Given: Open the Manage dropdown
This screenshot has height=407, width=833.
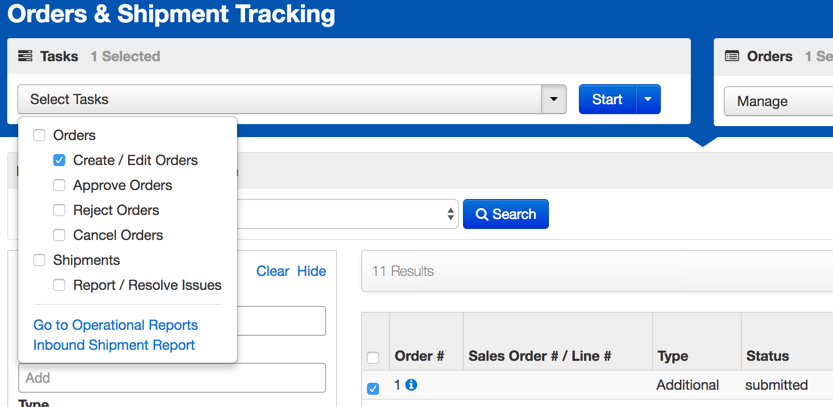Looking at the screenshot, I should (778, 101).
